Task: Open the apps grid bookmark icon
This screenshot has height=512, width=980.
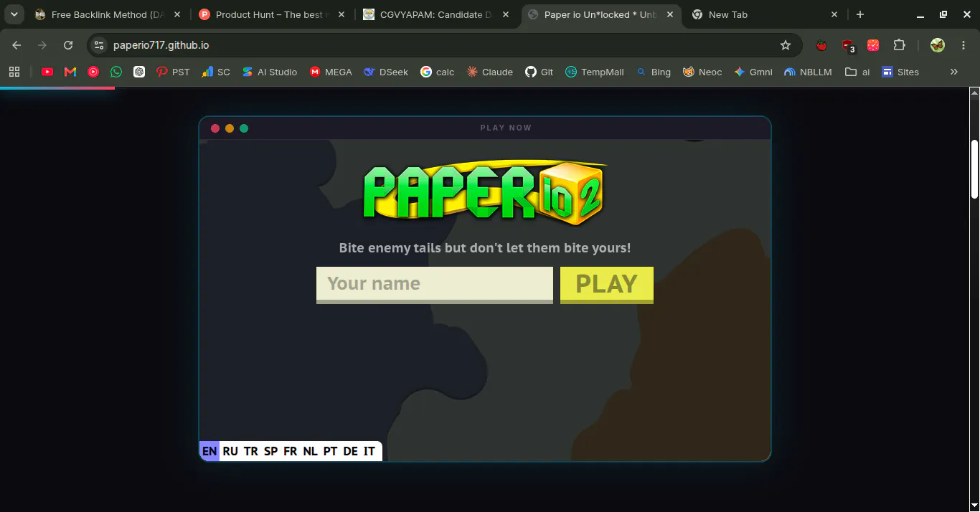Action: [14, 72]
